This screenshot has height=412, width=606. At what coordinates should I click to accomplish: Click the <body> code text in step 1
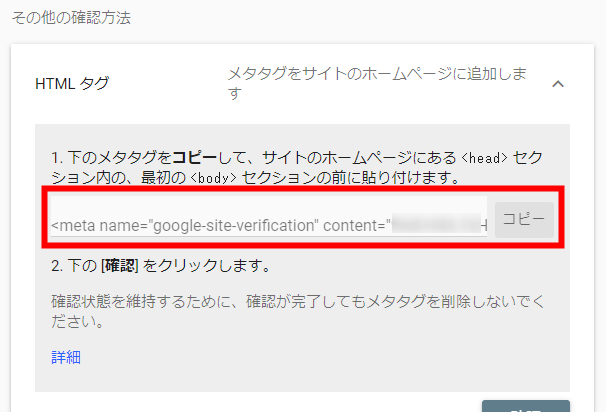pyautogui.click(x=213, y=178)
